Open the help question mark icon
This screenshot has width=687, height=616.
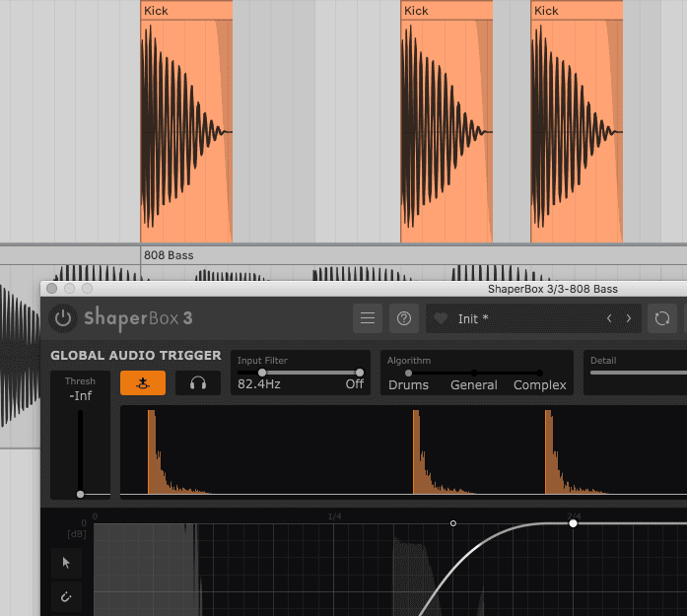403,318
